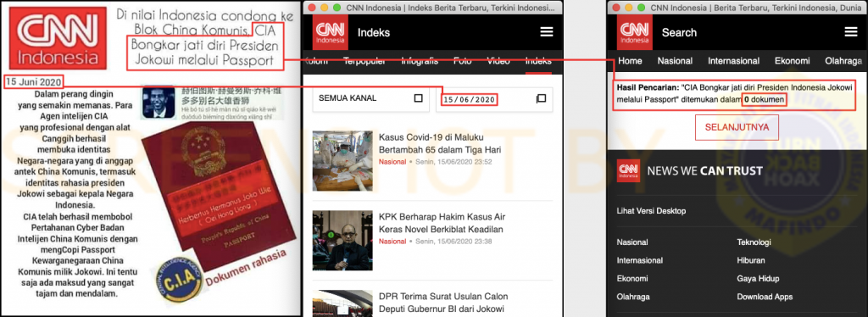Click the 15 Juni 2020 date text
The image size is (868, 317).
point(33,81)
